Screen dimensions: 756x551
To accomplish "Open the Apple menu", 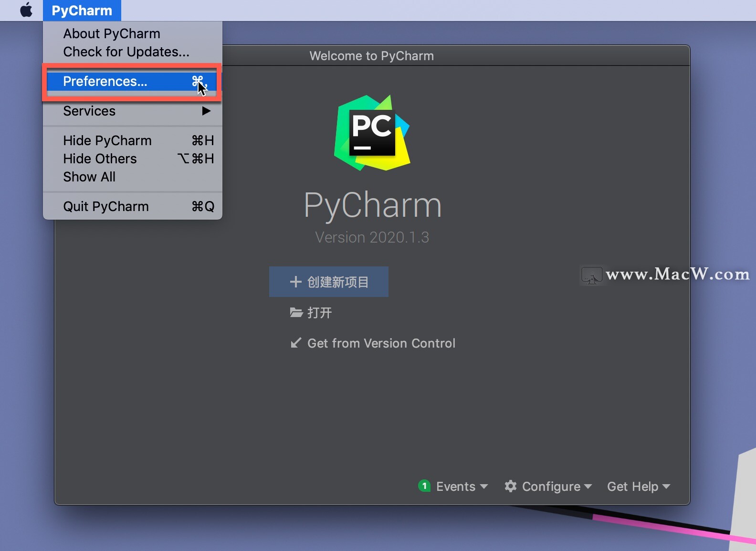I will coord(26,10).
